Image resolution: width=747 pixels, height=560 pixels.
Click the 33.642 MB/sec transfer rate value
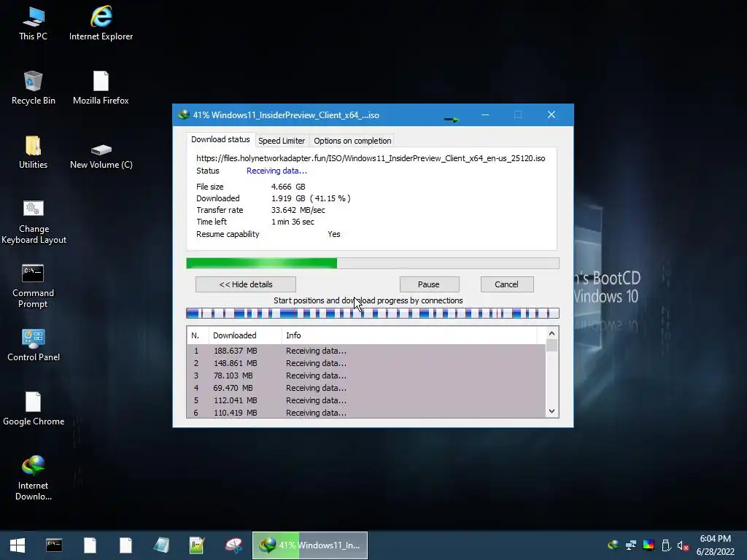pos(298,210)
